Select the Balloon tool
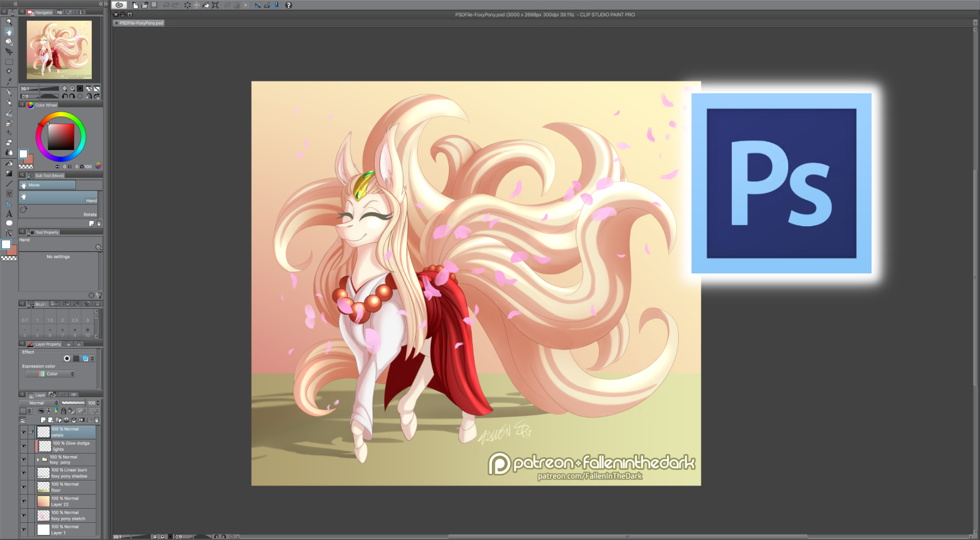Viewport: 980px width, 540px height. (x=9, y=223)
